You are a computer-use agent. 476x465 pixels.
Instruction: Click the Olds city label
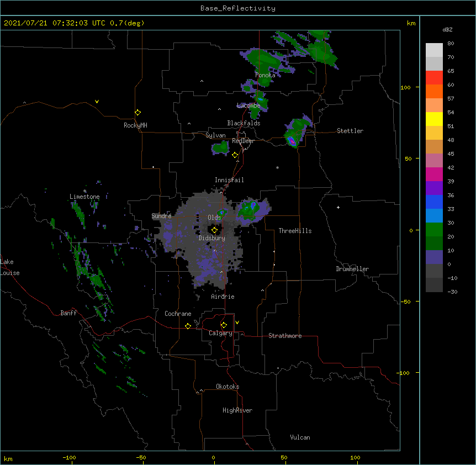tap(214, 218)
